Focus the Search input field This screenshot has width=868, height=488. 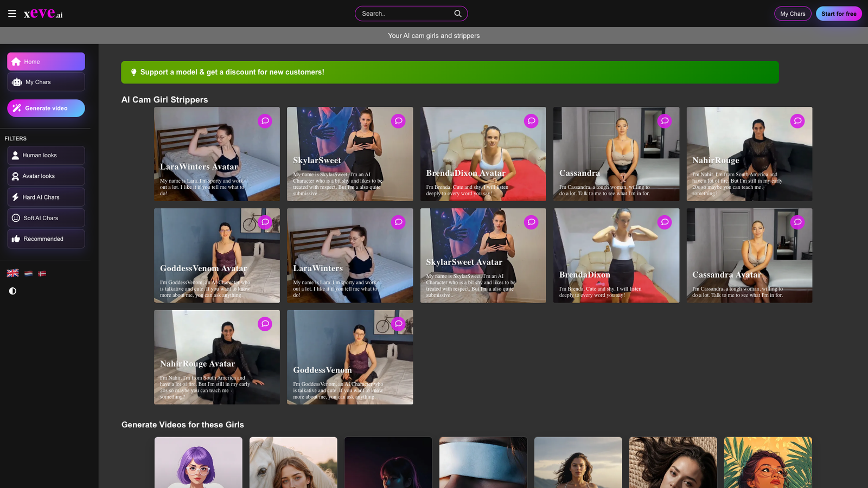pyautogui.click(x=411, y=14)
